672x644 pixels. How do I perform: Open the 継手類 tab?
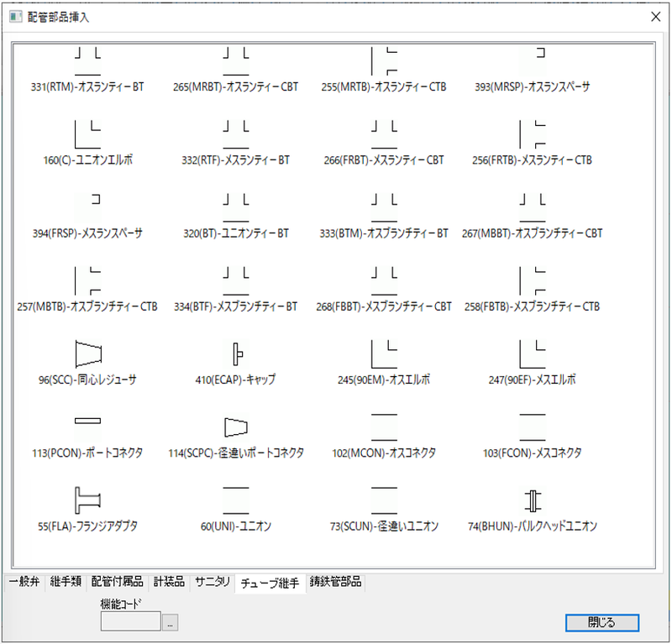[65, 582]
